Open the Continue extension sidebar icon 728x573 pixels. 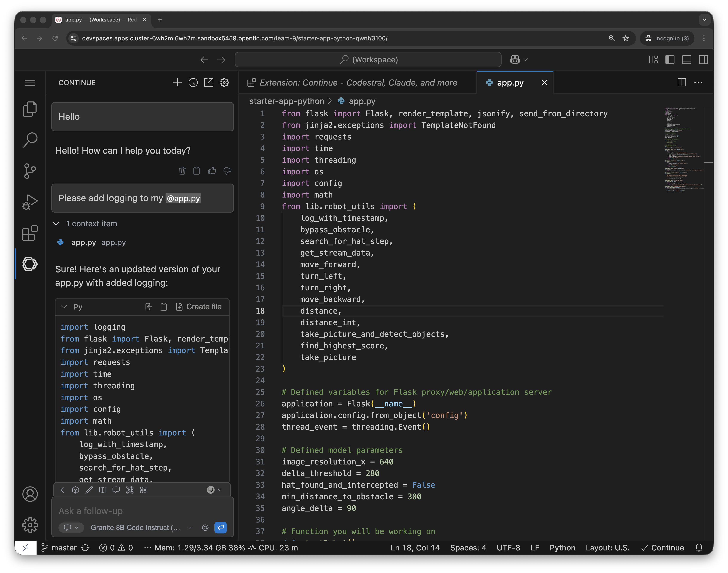(30, 264)
